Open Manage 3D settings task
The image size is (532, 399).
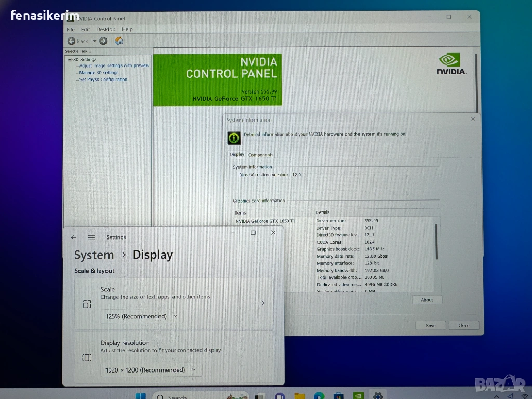point(99,73)
